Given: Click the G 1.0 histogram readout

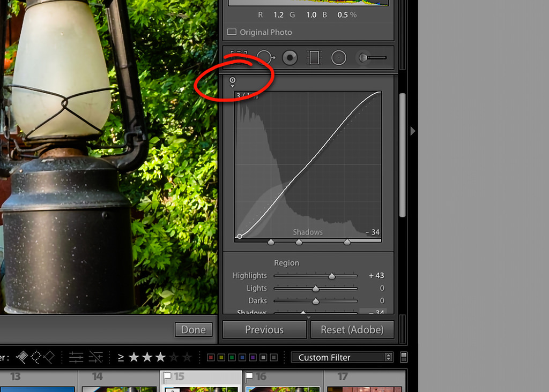Looking at the screenshot, I should tap(303, 15).
